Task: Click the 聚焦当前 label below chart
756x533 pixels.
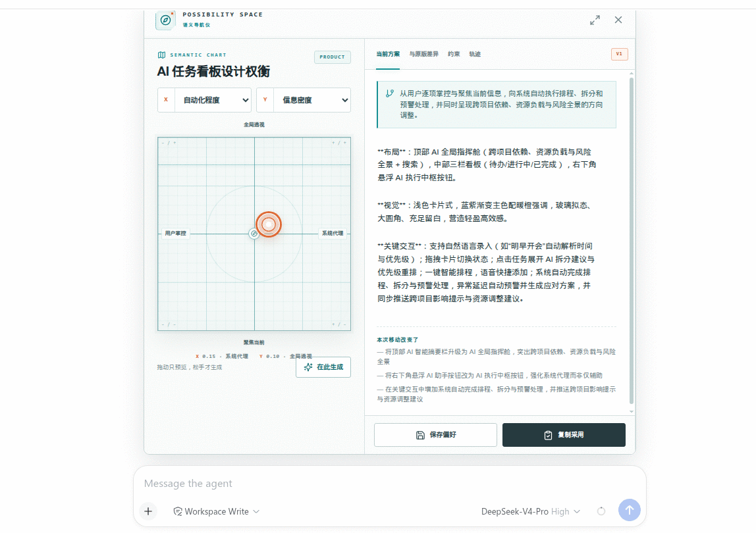Action: coord(254,342)
